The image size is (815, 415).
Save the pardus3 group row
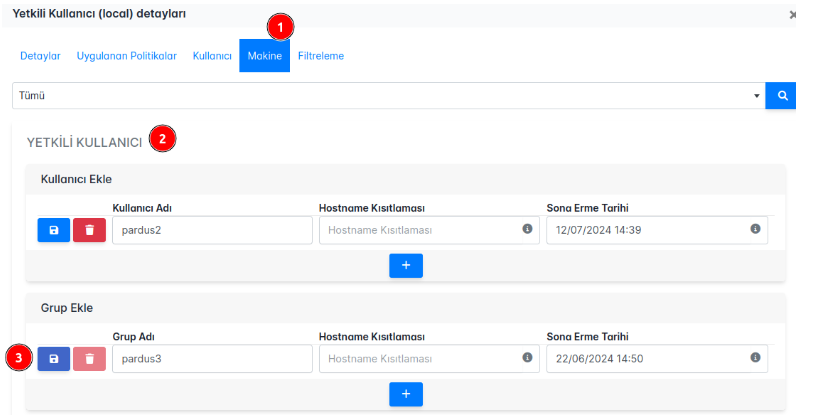tap(54, 358)
